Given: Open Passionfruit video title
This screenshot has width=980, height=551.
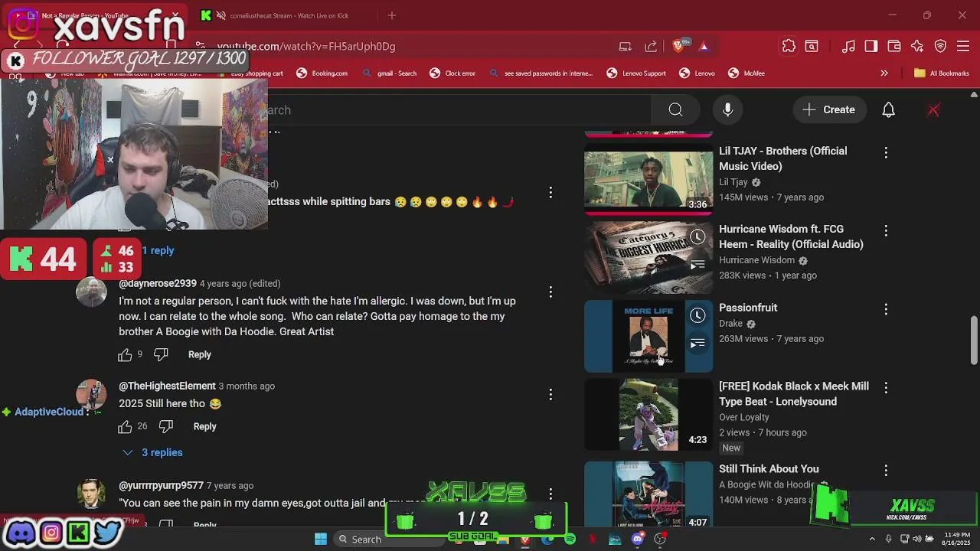Looking at the screenshot, I should click(x=748, y=308).
